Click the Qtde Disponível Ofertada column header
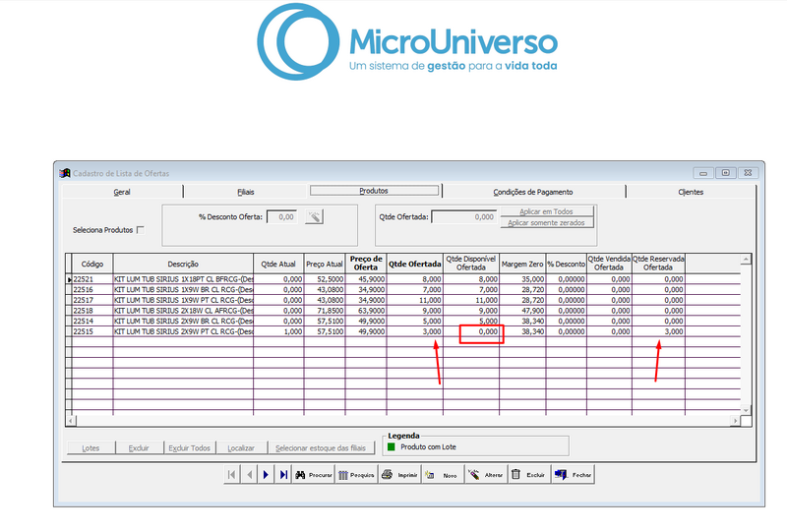 click(471, 264)
